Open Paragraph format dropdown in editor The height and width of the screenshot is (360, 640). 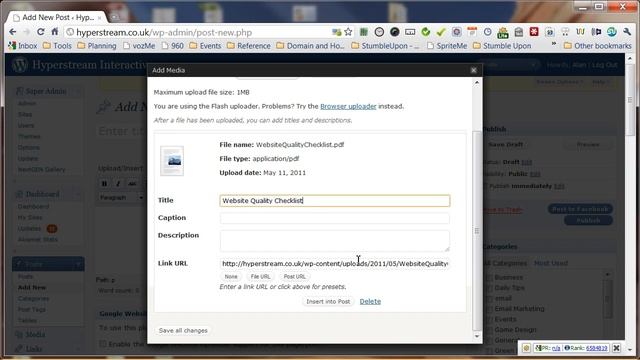[122, 198]
